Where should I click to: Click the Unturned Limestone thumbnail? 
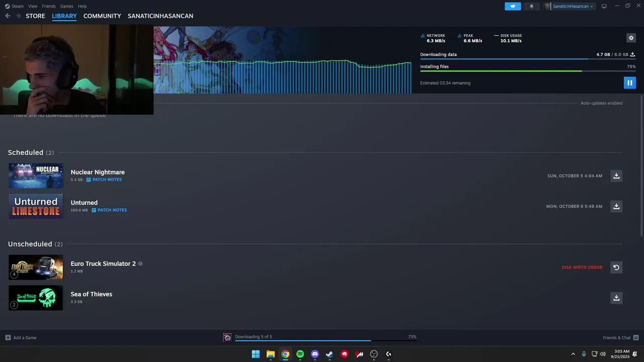[x=36, y=207]
